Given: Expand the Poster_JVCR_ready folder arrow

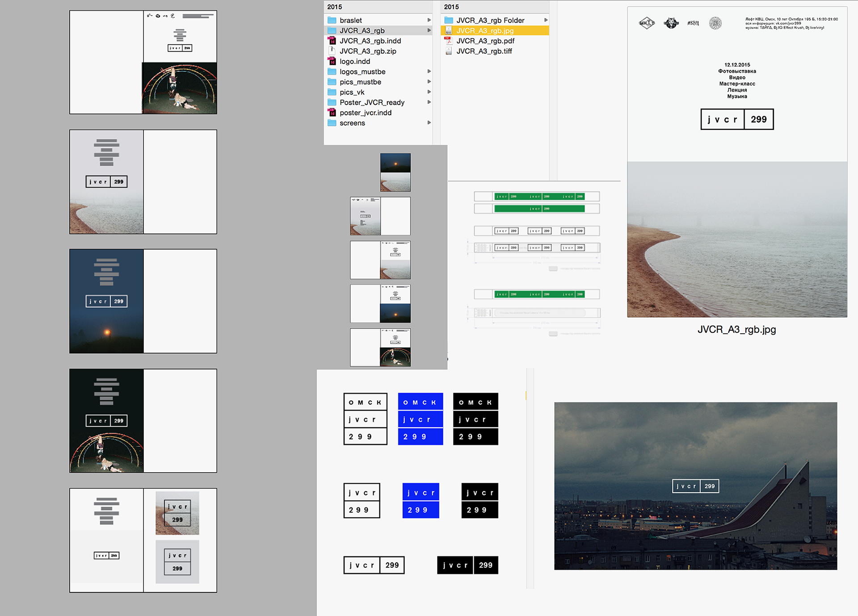Looking at the screenshot, I should coord(429,102).
